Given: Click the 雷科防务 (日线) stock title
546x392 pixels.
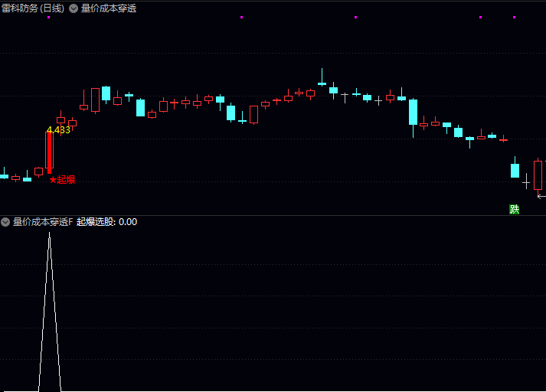Looking at the screenshot, I should tap(33, 8).
